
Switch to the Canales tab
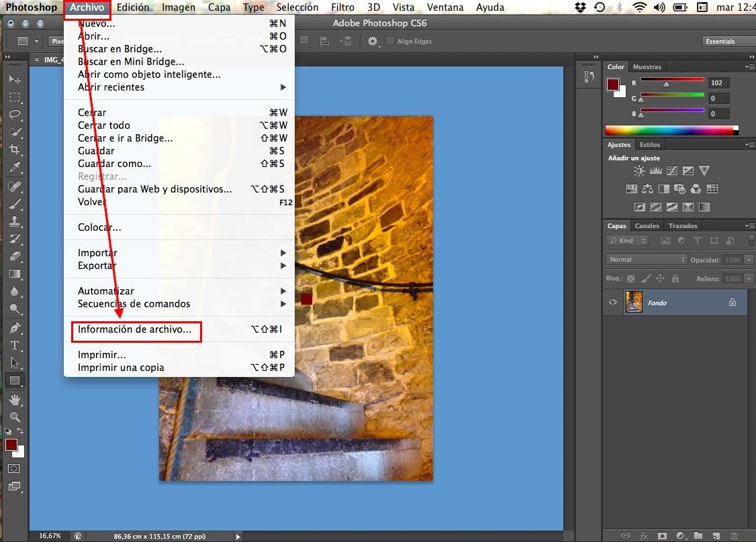click(x=647, y=226)
